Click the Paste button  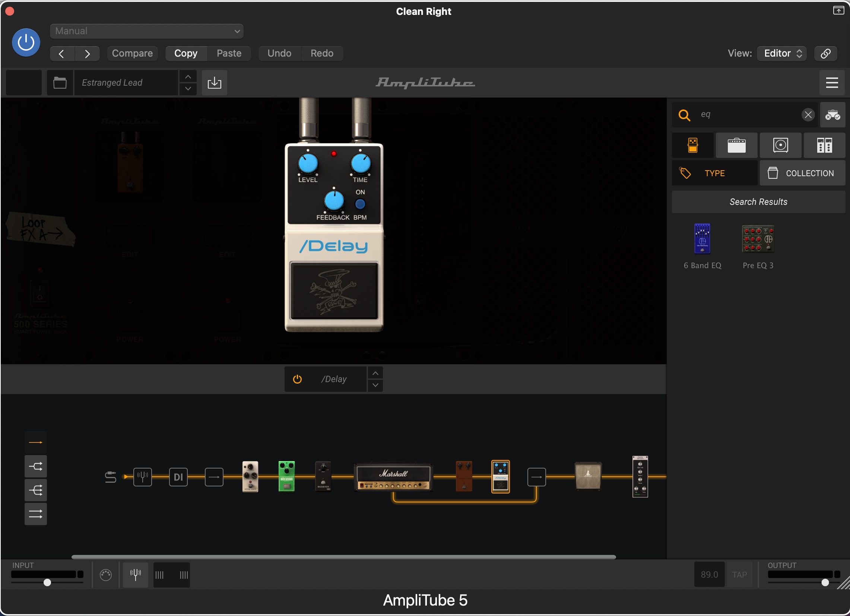(229, 54)
